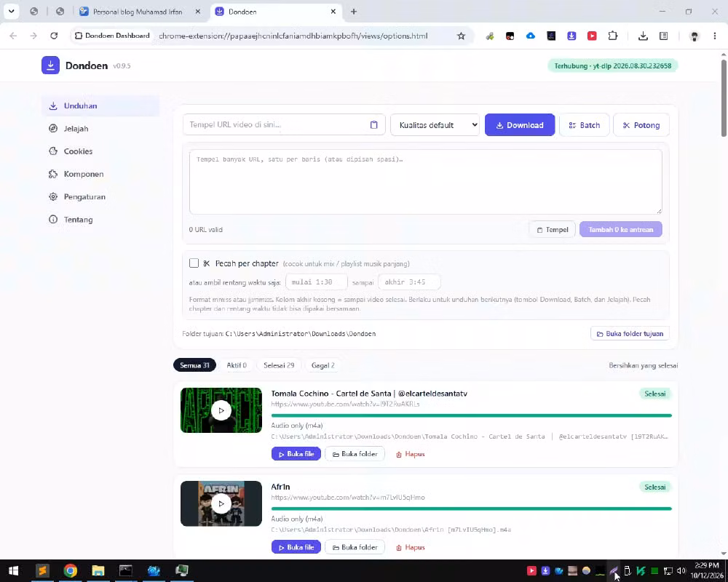
Task: Click the red YouTube-style extension icon
Action: 592,36
